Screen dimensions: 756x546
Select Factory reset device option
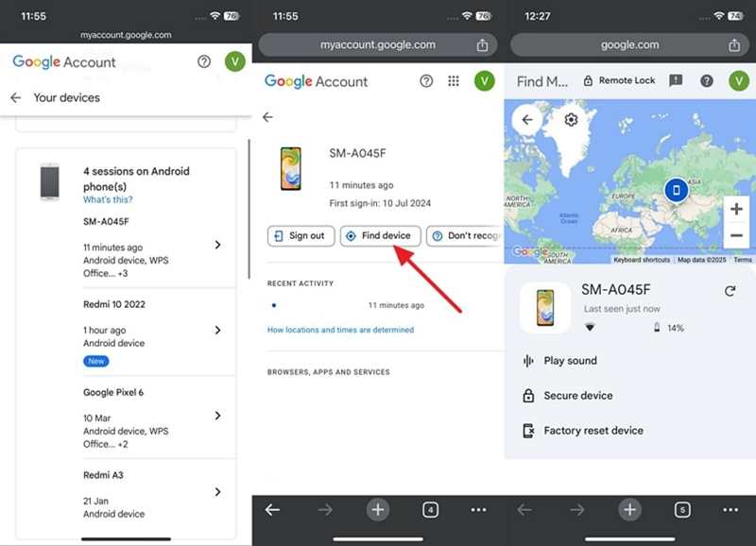(593, 431)
